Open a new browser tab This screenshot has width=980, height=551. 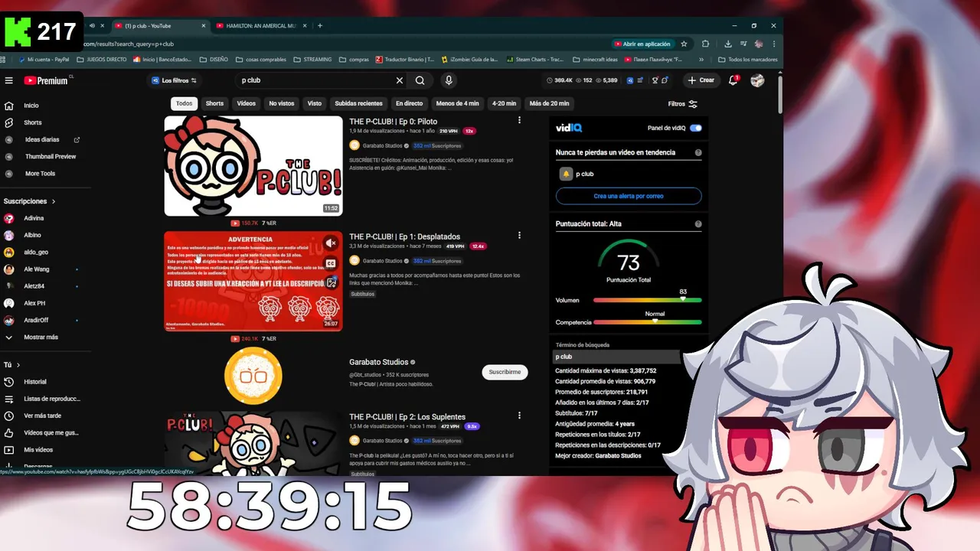click(x=319, y=25)
